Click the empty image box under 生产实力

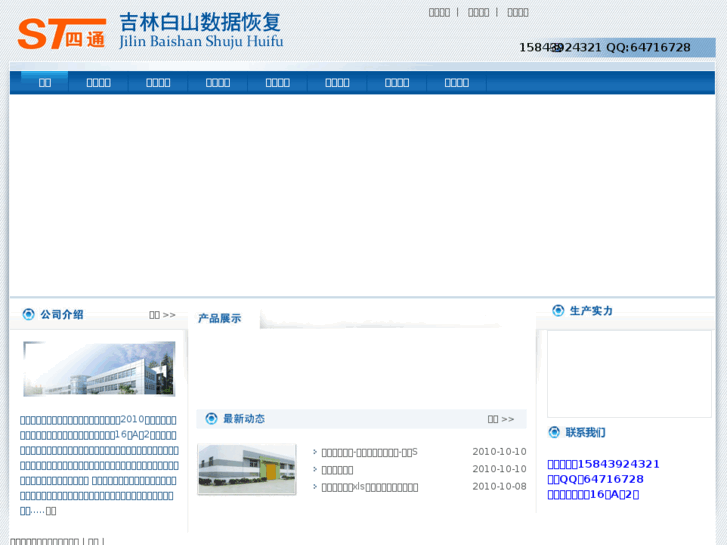629,374
